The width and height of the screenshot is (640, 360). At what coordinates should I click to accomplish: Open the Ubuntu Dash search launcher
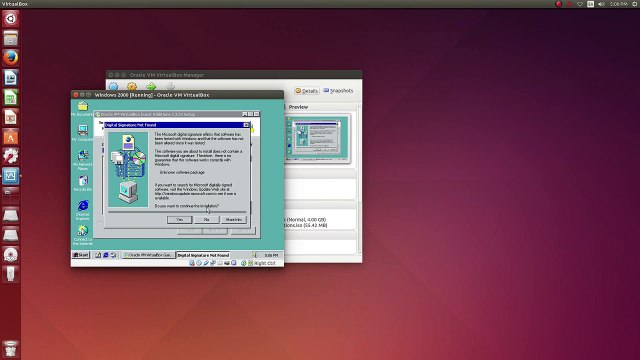tap(11, 19)
